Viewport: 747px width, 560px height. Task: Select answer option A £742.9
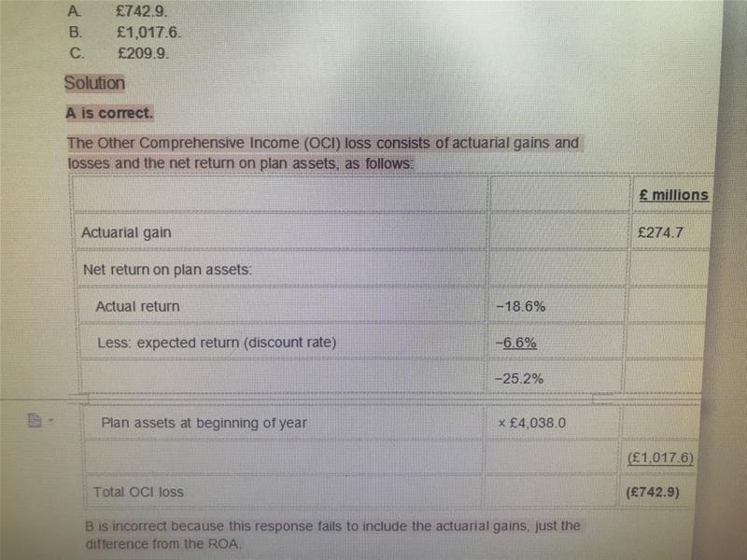[x=118, y=10]
